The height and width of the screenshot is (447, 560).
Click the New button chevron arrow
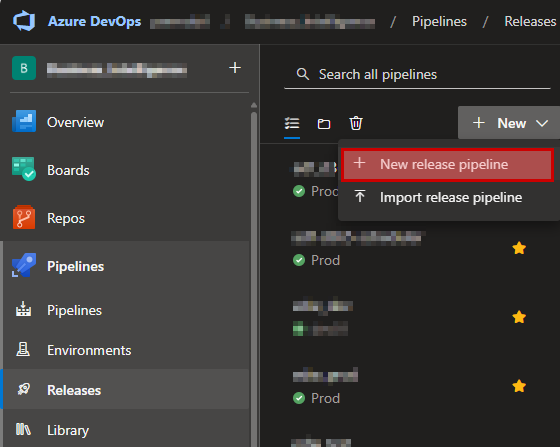[x=542, y=124]
